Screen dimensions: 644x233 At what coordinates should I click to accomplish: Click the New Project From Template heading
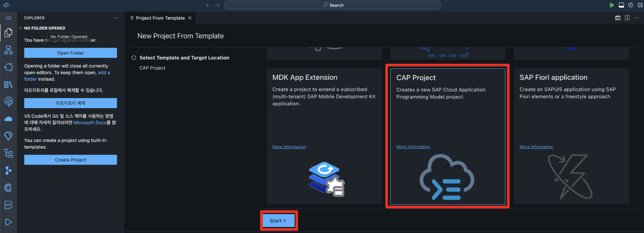(181, 36)
